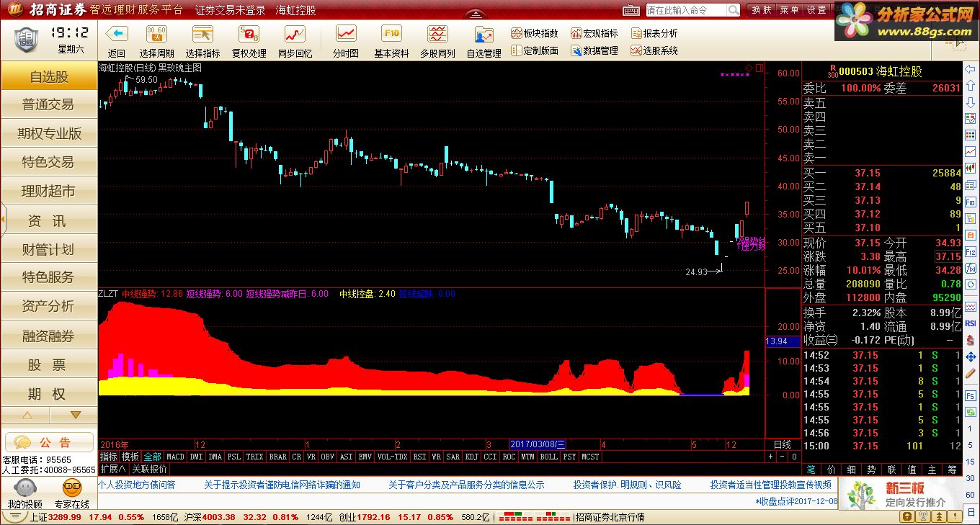The width and height of the screenshot is (980, 525).
Task: Open link 关于提示投资者谨防电信网络诈骗的通知
Action: pos(282,485)
